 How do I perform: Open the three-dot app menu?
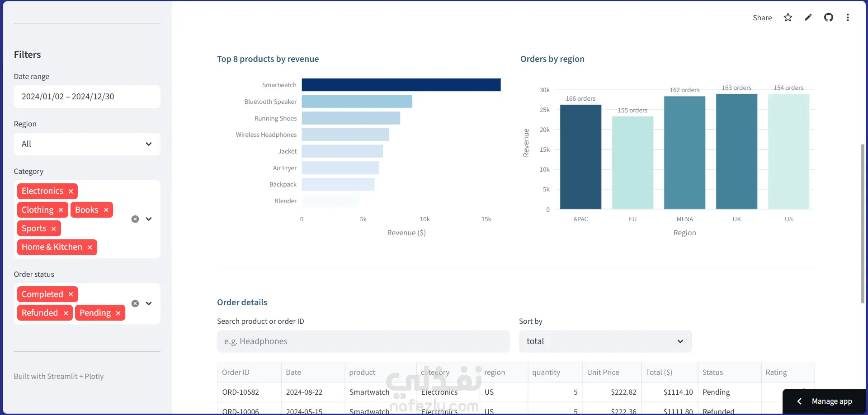(848, 18)
